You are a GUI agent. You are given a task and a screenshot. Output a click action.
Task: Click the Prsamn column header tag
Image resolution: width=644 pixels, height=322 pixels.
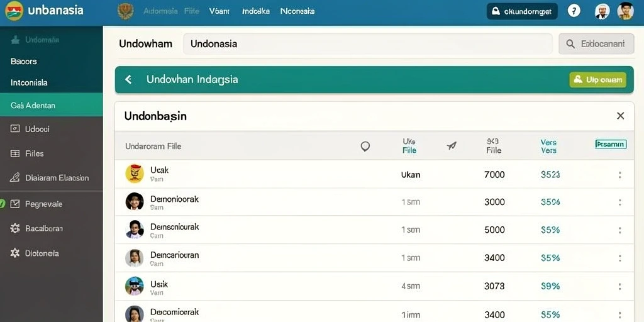[x=611, y=144]
